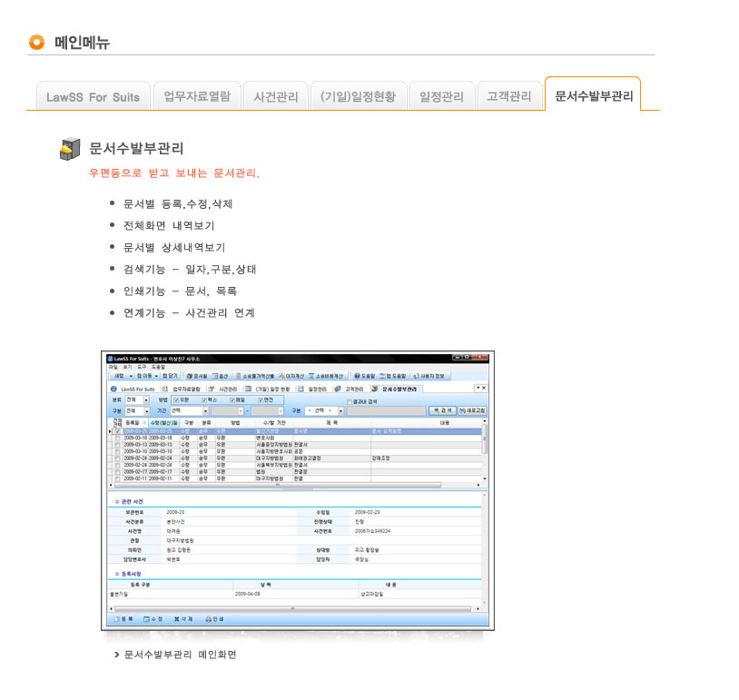The height and width of the screenshot is (700, 739).
Task: Check the 2009-03-18 row checkbox
Action: 117,438
